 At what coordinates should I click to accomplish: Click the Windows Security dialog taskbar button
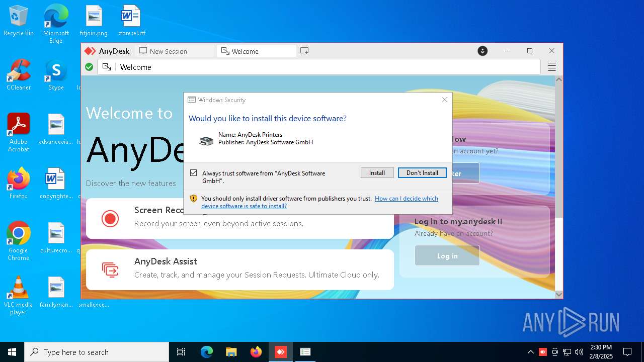point(305,352)
